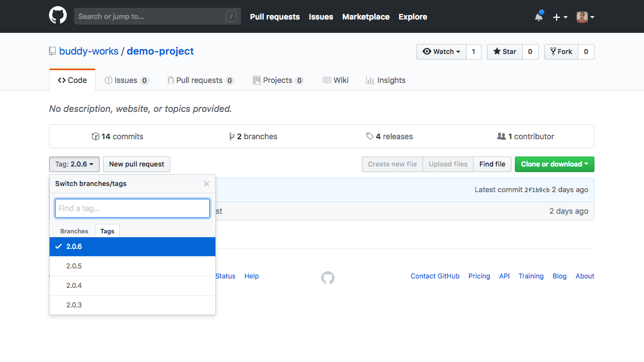Select the Wiki tab
The width and height of the screenshot is (644, 362).
(x=336, y=80)
